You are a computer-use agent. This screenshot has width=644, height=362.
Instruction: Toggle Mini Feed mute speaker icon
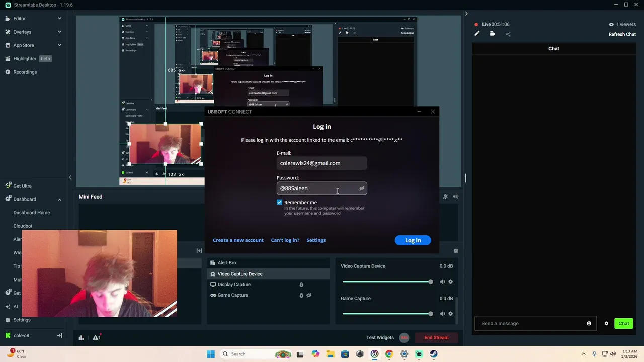pos(456,197)
